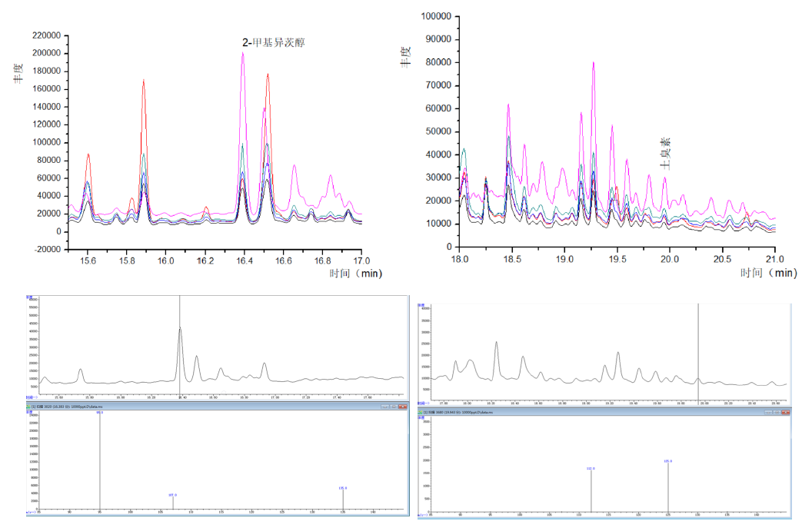Click the left mass spectrum window icon
Image resolution: width=812 pixels, height=528 pixels.
(x=29, y=405)
